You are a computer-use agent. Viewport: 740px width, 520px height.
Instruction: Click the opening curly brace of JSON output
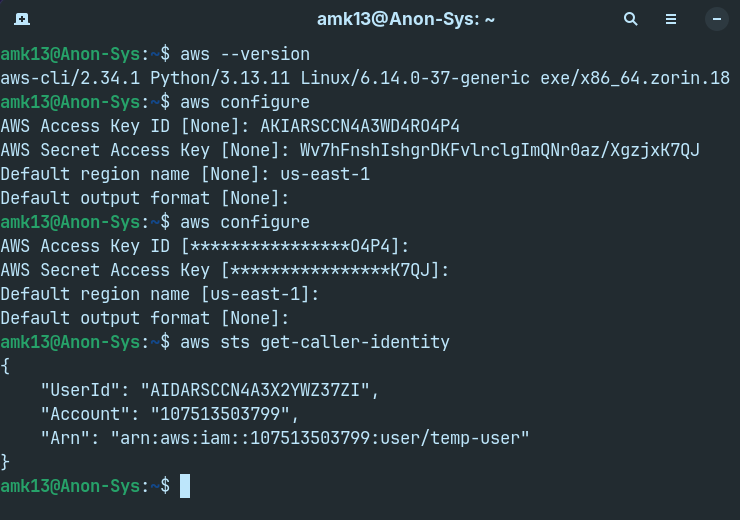[x=6, y=366]
